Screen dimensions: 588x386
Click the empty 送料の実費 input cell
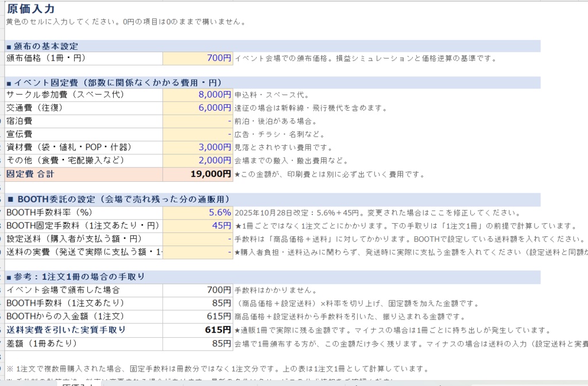tap(198, 252)
